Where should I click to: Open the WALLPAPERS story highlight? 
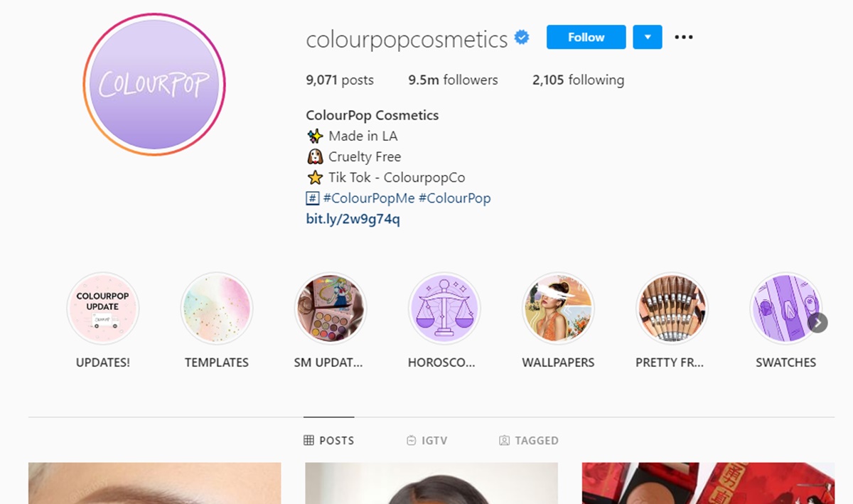pos(558,309)
